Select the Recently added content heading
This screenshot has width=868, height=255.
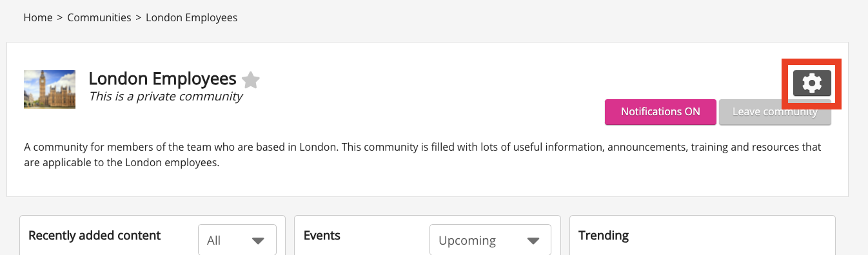pyautogui.click(x=95, y=235)
